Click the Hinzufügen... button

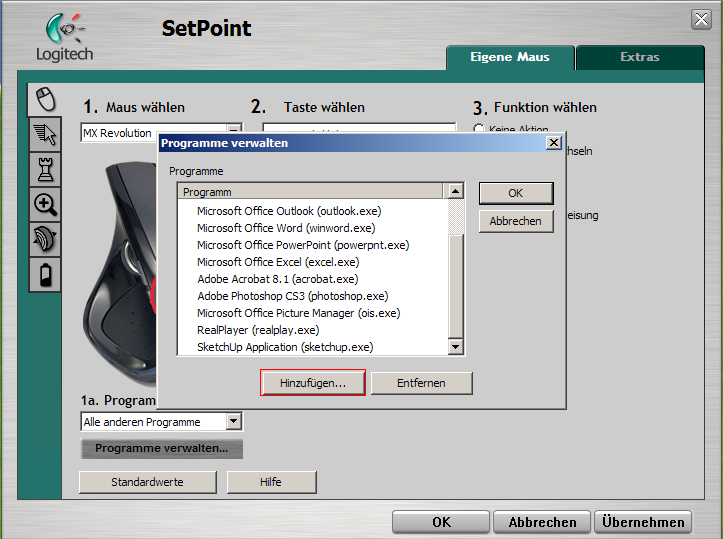coord(313,383)
